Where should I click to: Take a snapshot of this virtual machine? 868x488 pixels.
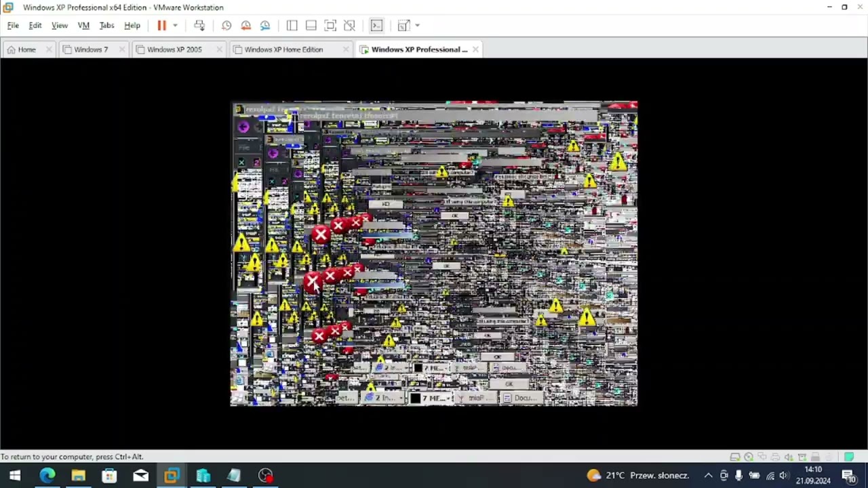(226, 26)
